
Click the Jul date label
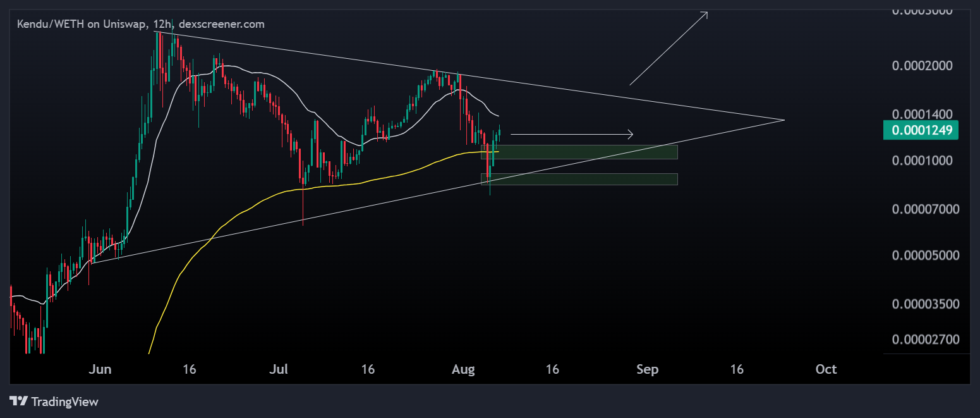click(279, 369)
